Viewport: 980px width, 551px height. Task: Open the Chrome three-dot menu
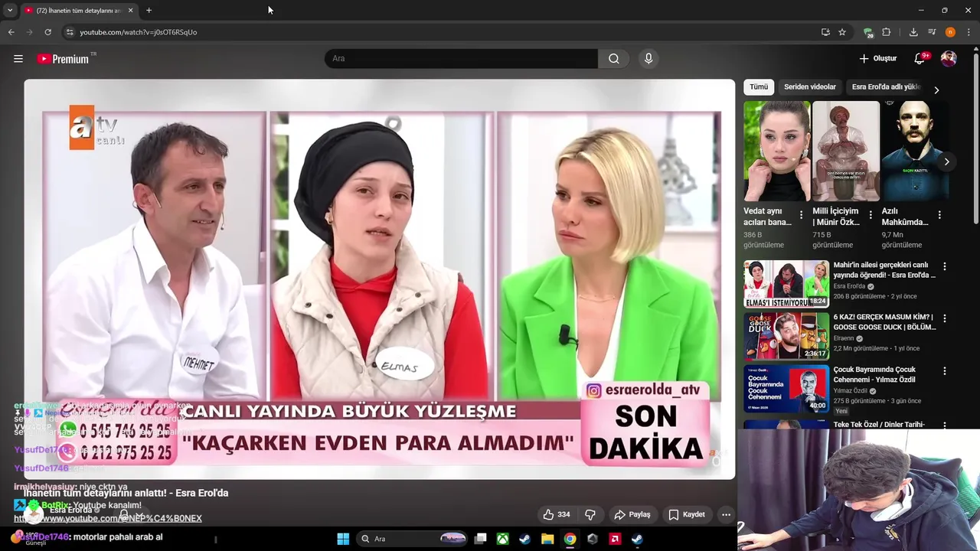tap(969, 32)
